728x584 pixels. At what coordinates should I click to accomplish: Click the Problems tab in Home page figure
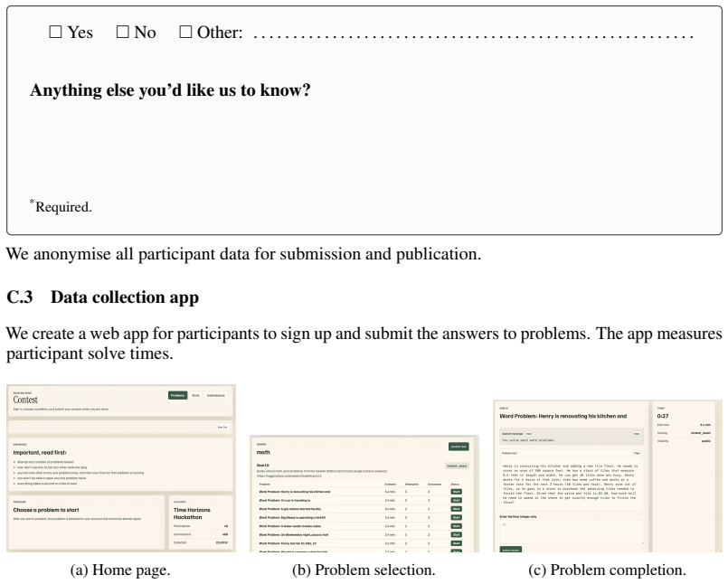(178, 396)
